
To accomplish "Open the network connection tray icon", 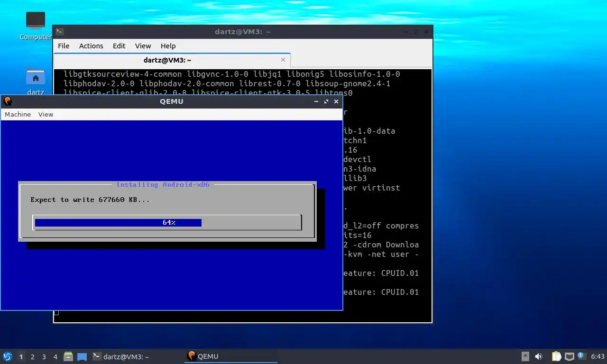I will (x=569, y=356).
